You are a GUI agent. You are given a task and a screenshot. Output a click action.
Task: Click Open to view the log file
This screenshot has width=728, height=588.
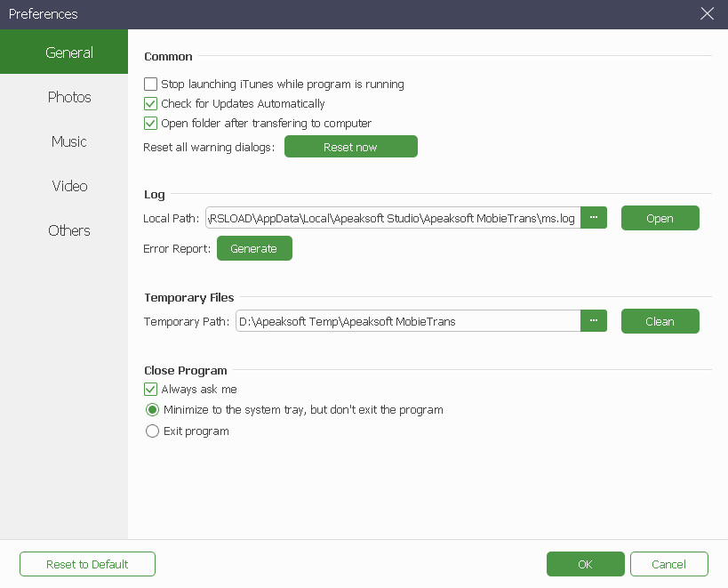click(660, 218)
